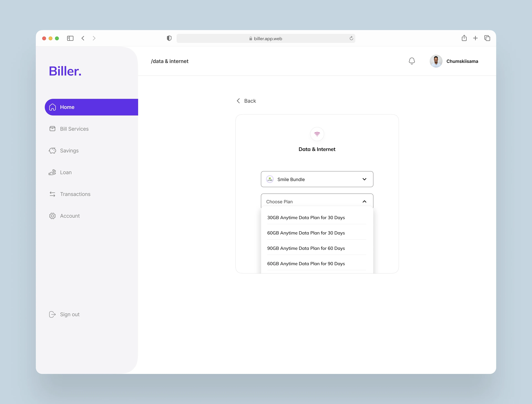Open the Smile Bundle provider dropdown
Image resolution: width=532 pixels, height=404 pixels.
[317, 179]
